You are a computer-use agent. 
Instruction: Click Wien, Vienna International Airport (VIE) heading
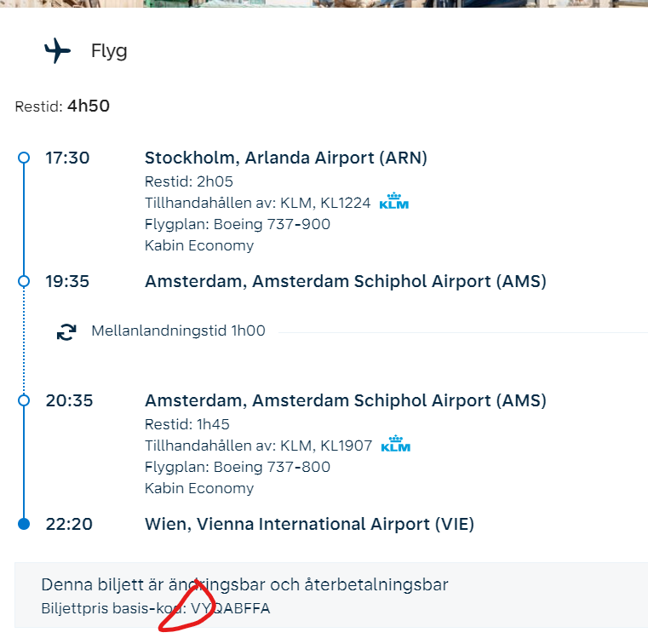pos(309,524)
